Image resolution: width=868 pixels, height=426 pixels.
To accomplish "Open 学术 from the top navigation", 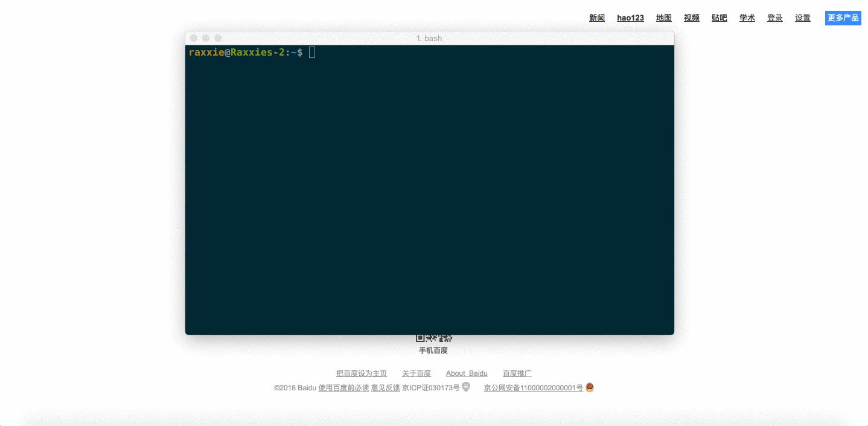I will coord(747,18).
